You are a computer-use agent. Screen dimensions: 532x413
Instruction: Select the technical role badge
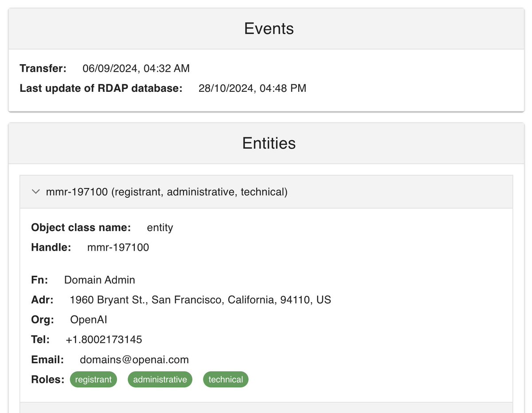226,380
